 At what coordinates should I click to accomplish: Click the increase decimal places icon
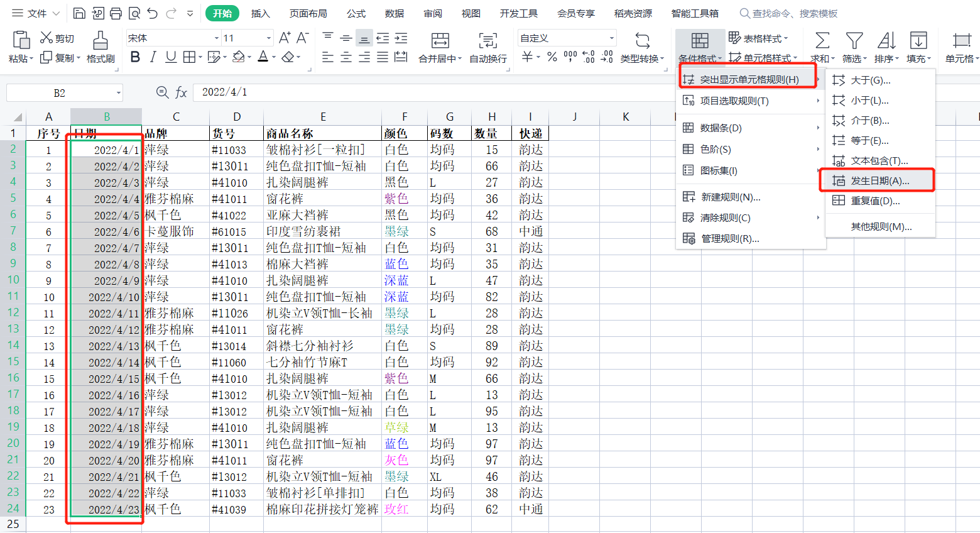click(x=589, y=57)
